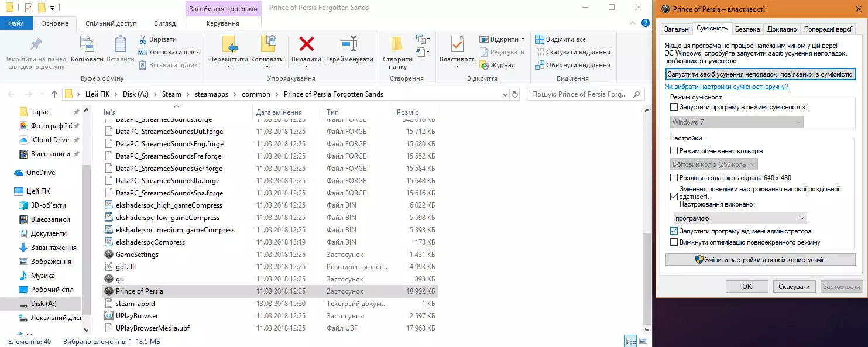Toggle high DPI scaling override checkbox

click(x=674, y=197)
